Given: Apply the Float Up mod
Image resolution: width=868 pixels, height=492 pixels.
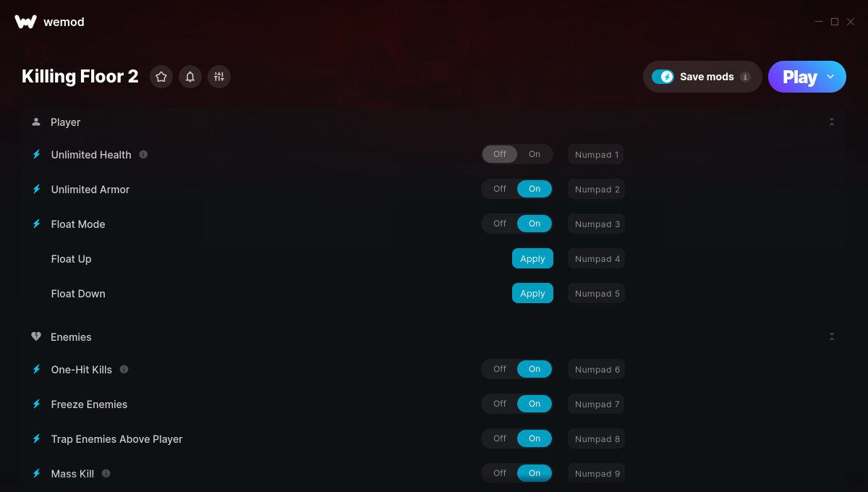Looking at the screenshot, I should click(532, 258).
